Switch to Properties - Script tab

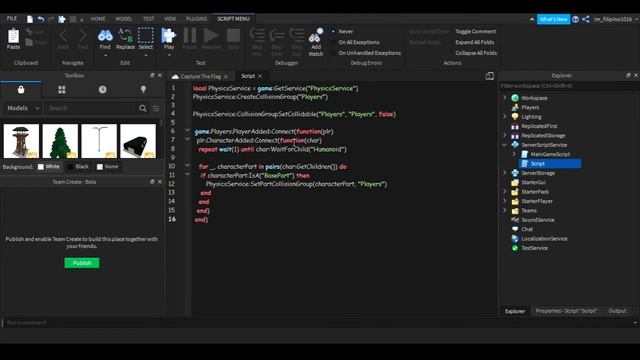tap(566, 311)
